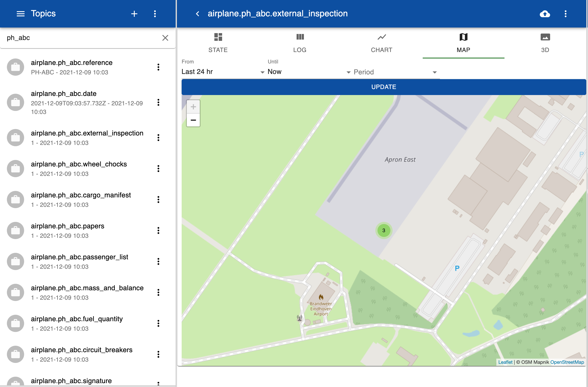Click briefcase avatar of fuel_quantity topic
The height and width of the screenshot is (387, 588).
click(15, 323)
